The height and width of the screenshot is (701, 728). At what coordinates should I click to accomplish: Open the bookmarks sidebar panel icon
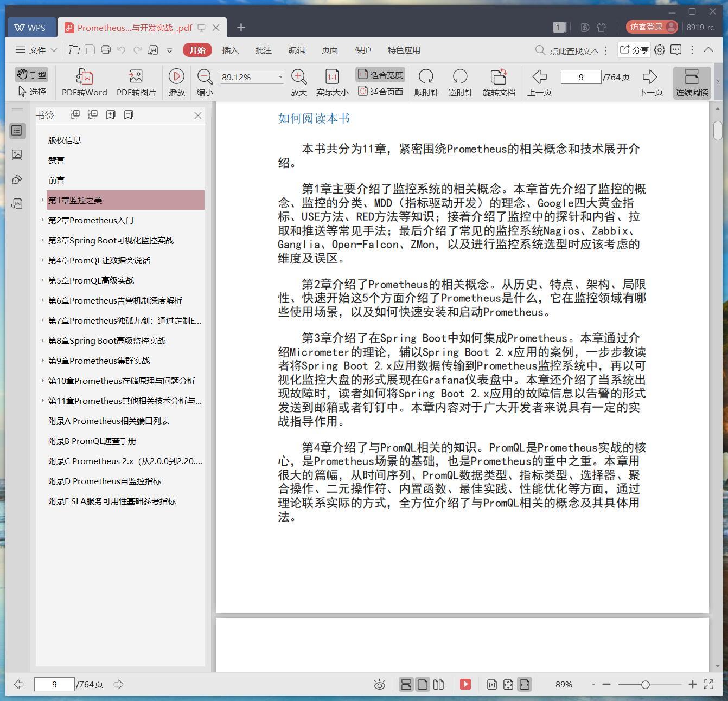pos(17,130)
